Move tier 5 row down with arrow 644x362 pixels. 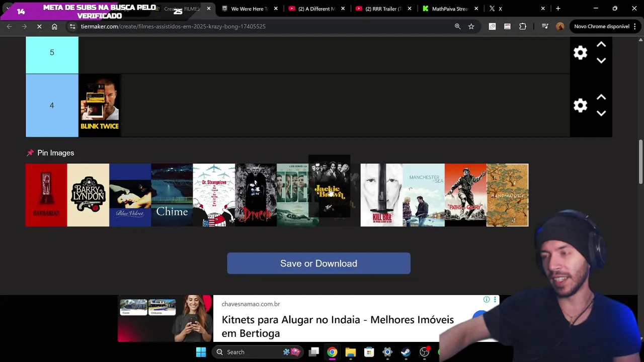pos(601,60)
